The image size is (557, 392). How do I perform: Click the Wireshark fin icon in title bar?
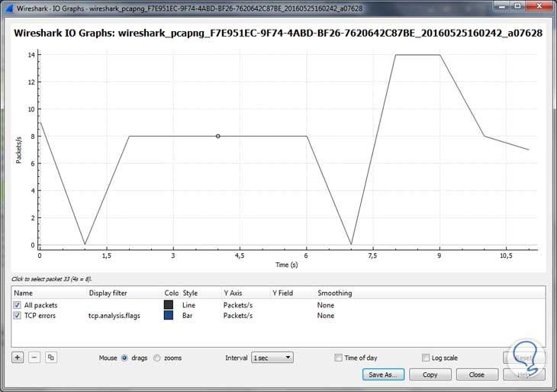click(8, 8)
